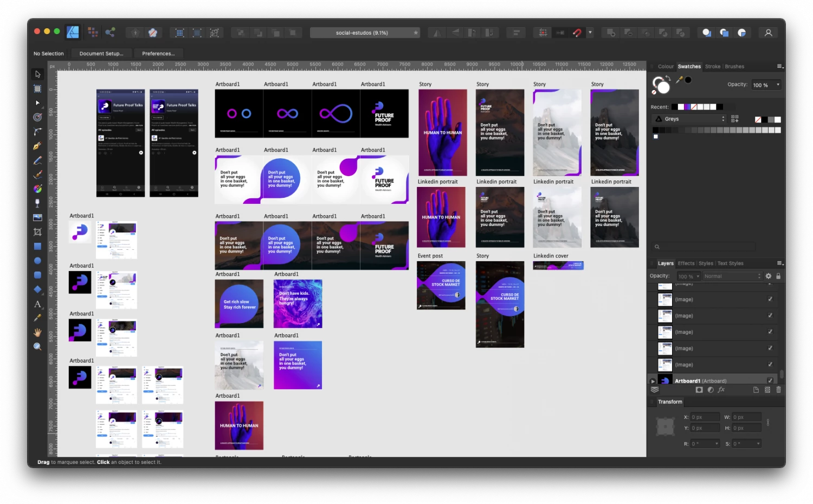The height and width of the screenshot is (504, 813).
Task: Toggle visibility of the Artboard1 layer
Action: click(770, 380)
